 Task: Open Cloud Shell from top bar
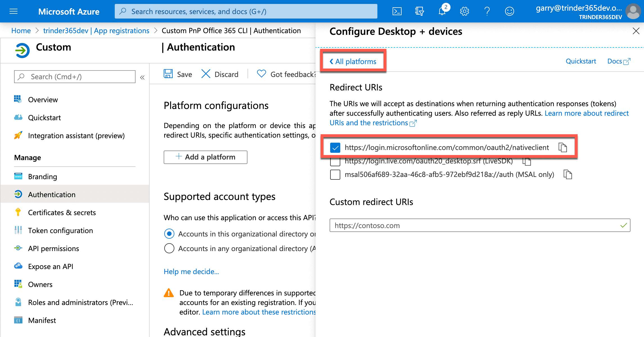tap(397, 11)
